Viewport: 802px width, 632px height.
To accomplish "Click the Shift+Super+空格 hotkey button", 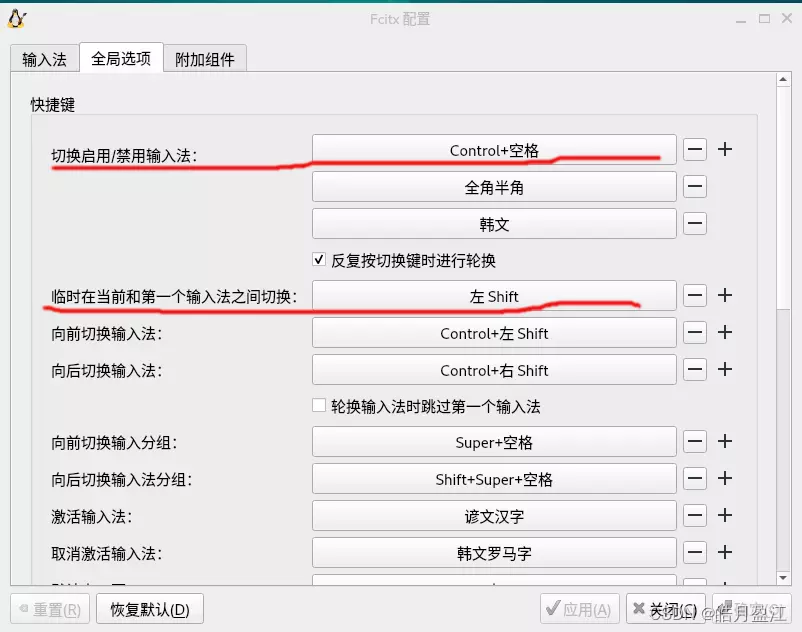I will pos(494,479).
